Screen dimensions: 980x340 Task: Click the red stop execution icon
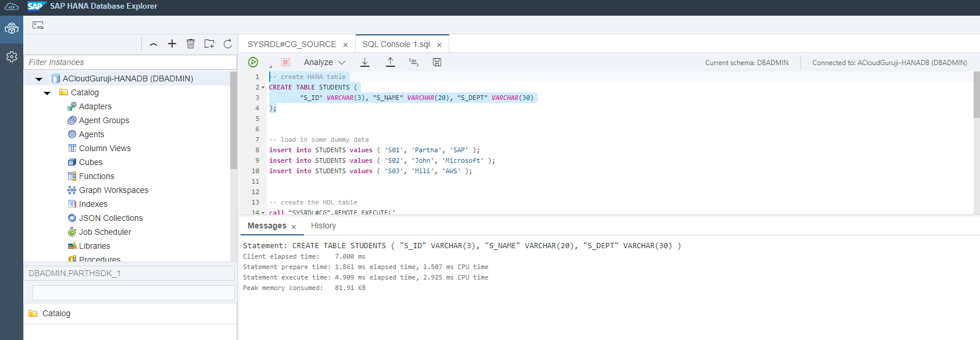click(285, 62)
